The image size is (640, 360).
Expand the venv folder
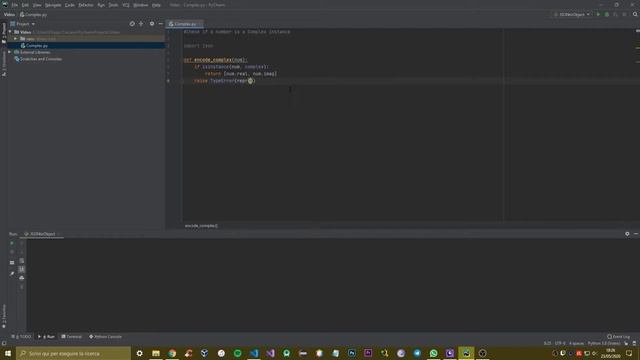click(x=16, y=39)
